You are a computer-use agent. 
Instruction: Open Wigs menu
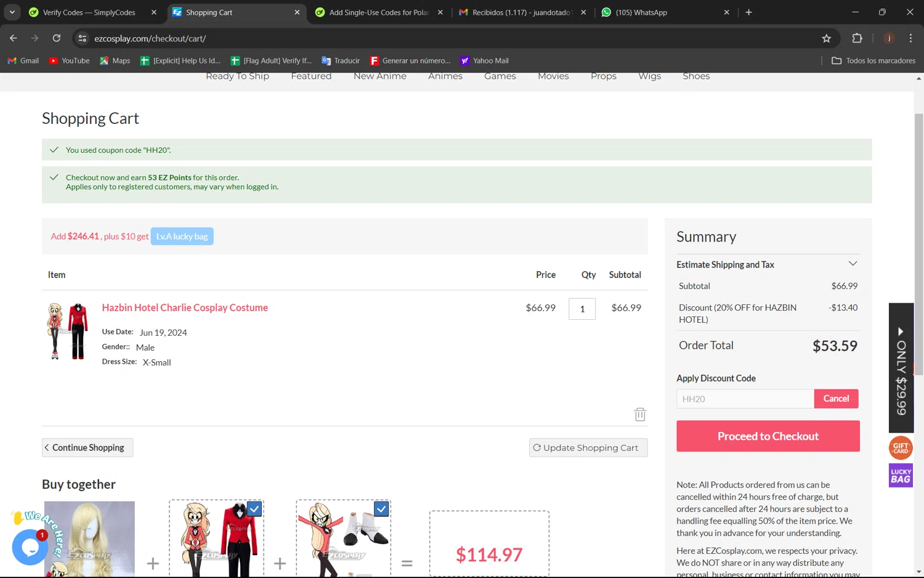pos(649,76)
